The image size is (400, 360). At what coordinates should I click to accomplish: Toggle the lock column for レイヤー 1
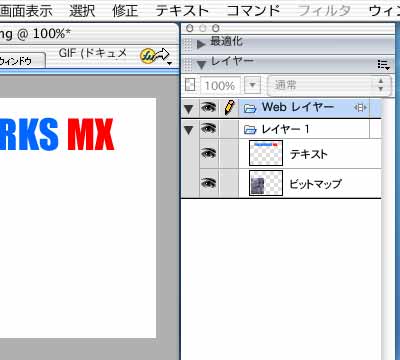(x=229, y=129)
